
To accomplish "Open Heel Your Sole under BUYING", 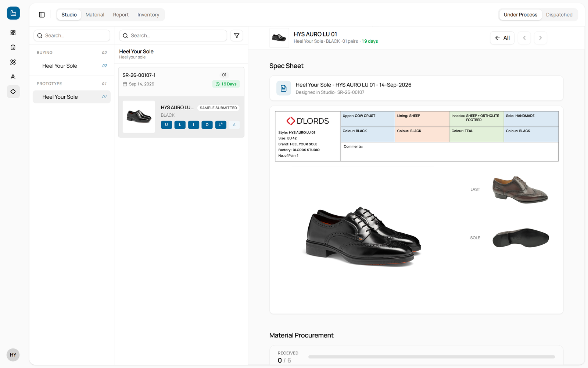I will (x=72, y=66).
